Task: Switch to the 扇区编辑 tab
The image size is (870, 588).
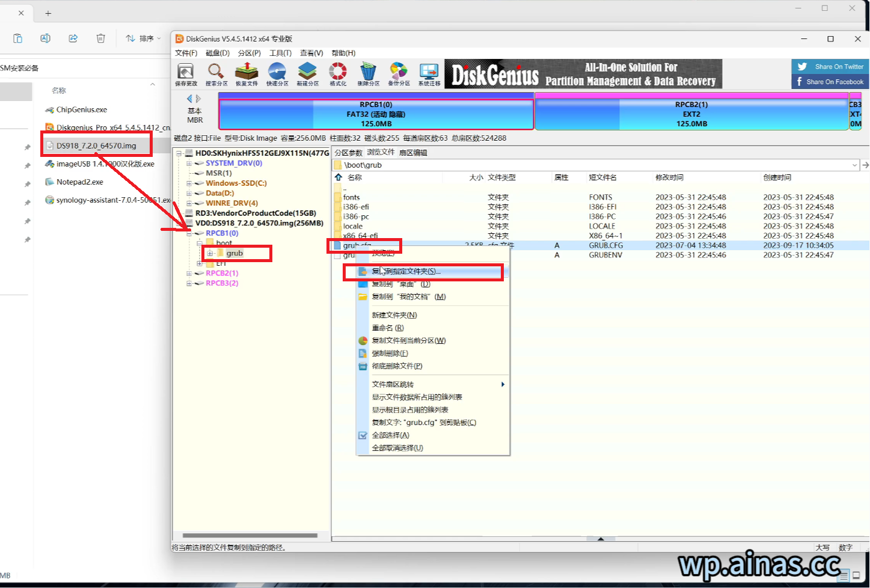Action: 414,153
